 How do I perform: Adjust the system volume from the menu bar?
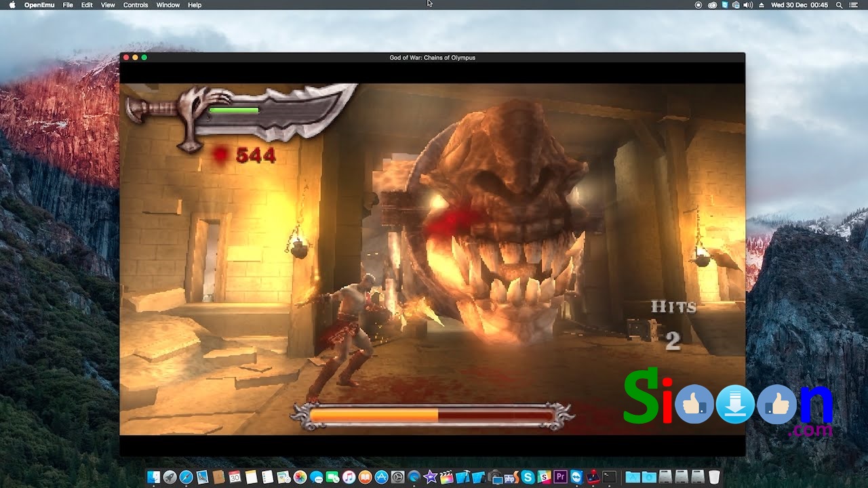click(748, 5)
